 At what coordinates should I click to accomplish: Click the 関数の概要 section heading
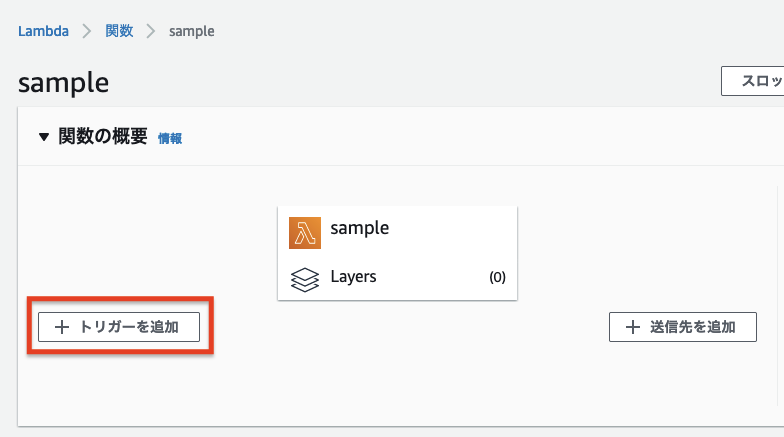click(x=103, y=137)
